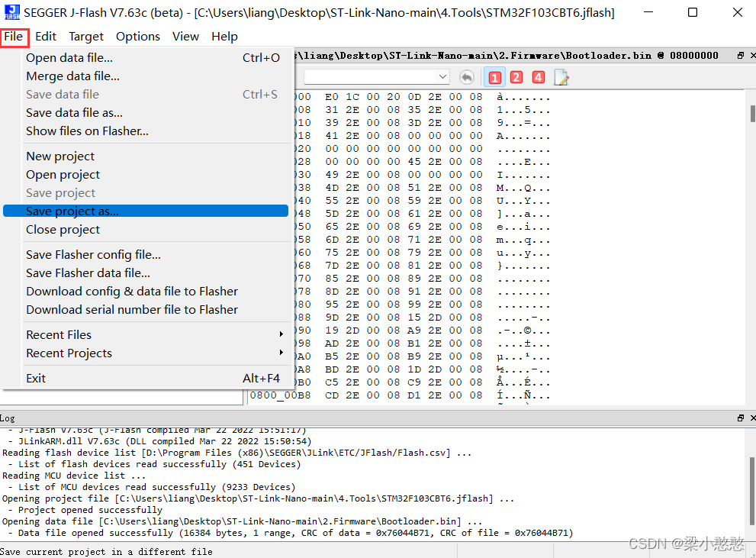Select Close project
The width and height of the screenshot is (756, 558).
click(146, 230)
